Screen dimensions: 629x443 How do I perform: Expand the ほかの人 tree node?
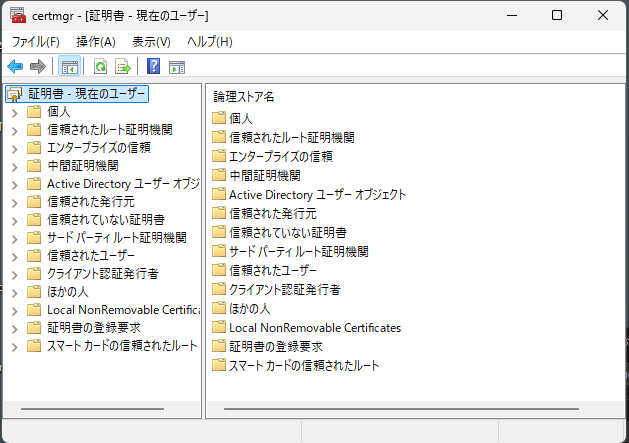[14, 293]
